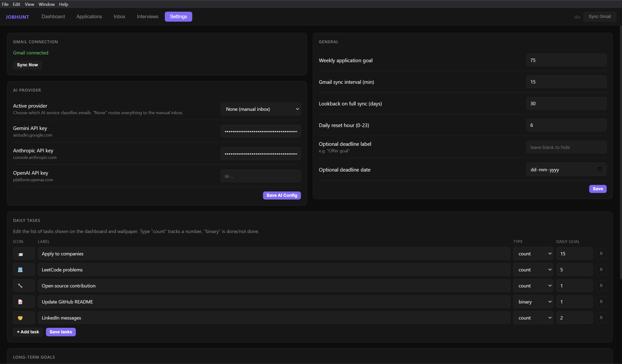This screenshot has width=622, height=364.
Task: Select the Settings tab
Action: click(178, 17)
